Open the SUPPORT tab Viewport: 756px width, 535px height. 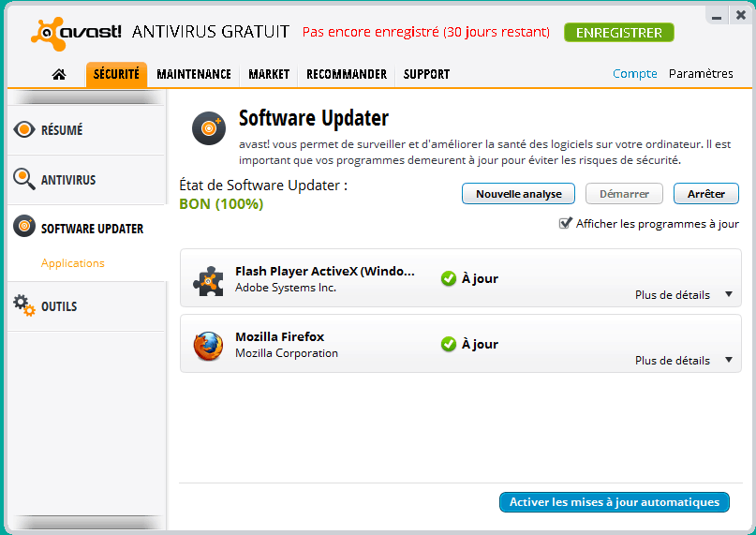[426, 74]
